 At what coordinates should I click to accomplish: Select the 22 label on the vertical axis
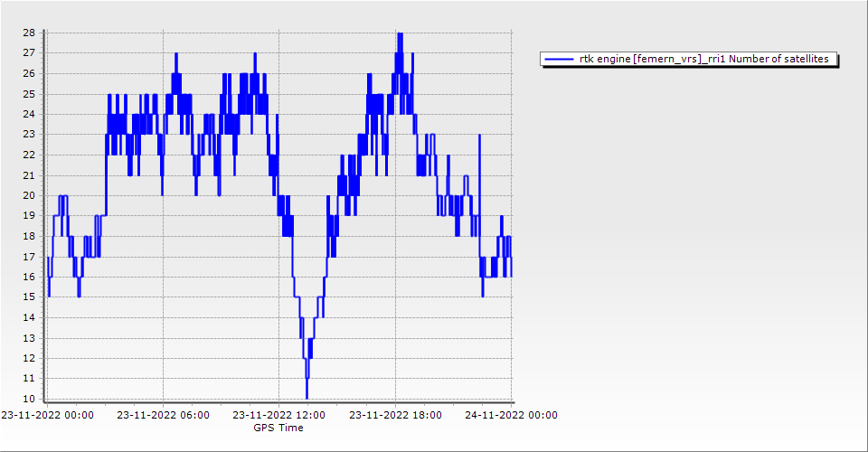tap(29, 155)
